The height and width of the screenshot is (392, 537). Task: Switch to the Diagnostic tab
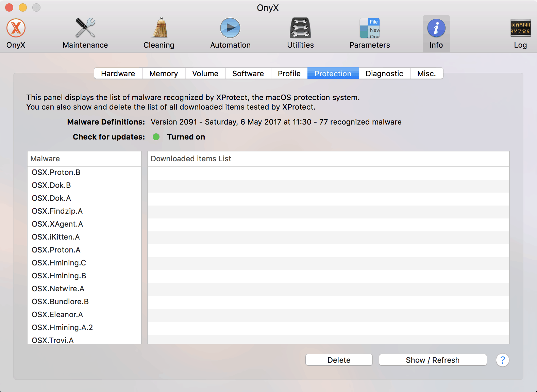(x=384, y=73)
